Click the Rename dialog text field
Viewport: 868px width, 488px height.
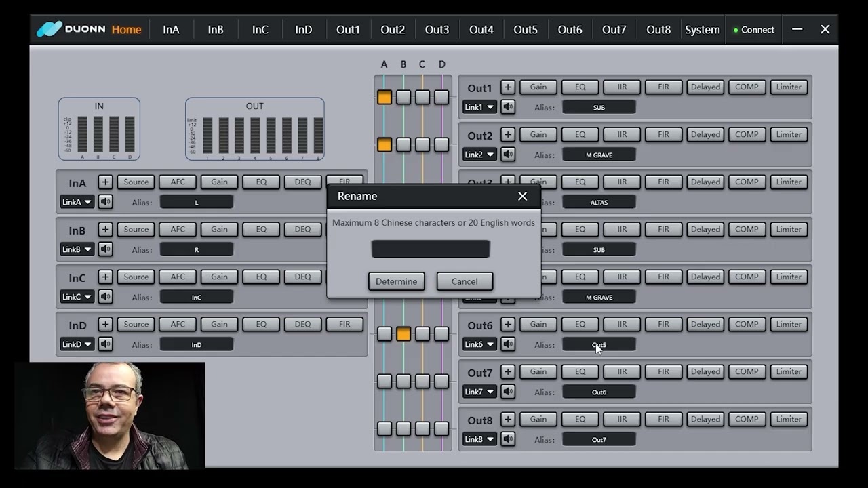point(431,249)
